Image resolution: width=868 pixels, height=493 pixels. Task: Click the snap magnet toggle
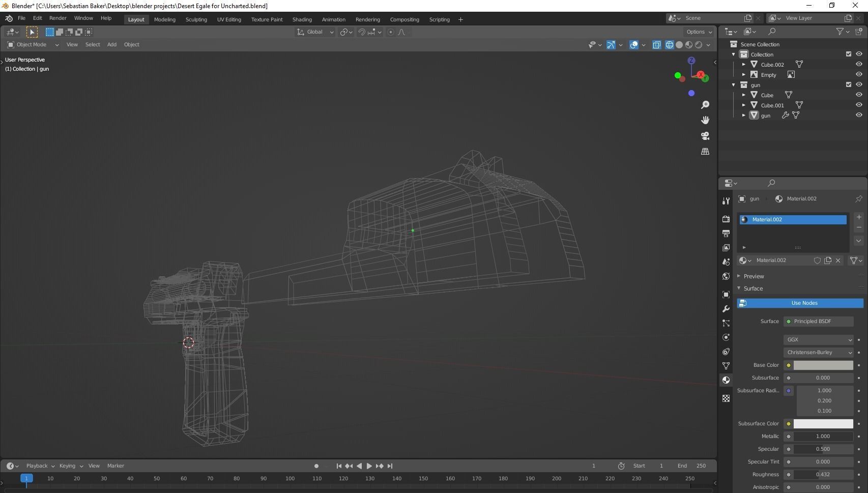pos(362,32)
